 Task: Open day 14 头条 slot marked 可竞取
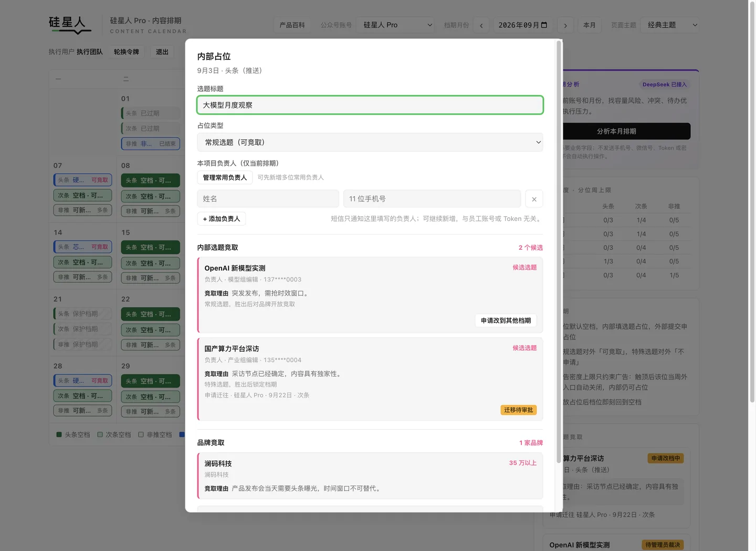[x=82, y=247]
